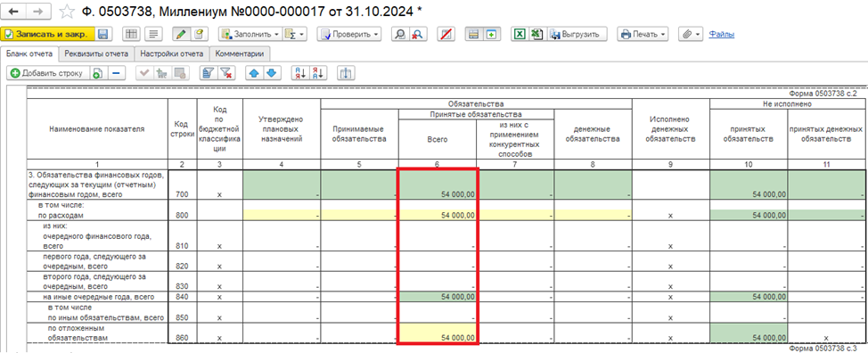The width and height of the screenshot is (868, 353).
Task: Click the 'Наименование показателя' column header
Action: [97, 129]
